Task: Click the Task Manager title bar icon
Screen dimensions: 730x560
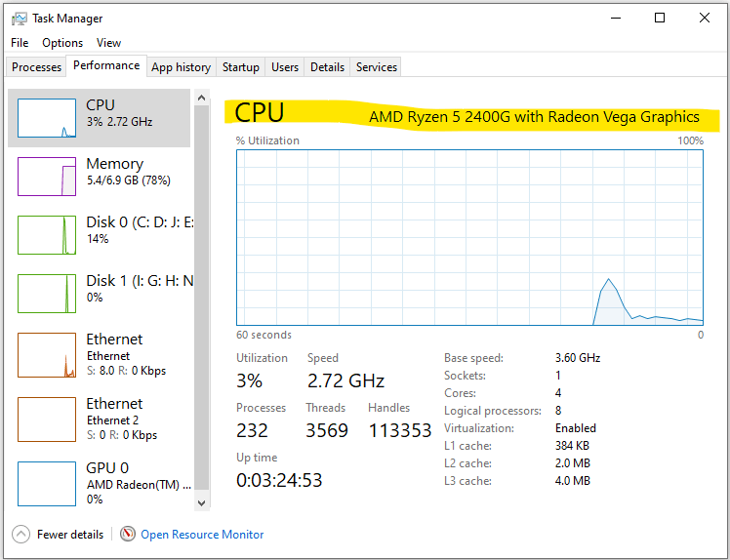Action: 20,19
